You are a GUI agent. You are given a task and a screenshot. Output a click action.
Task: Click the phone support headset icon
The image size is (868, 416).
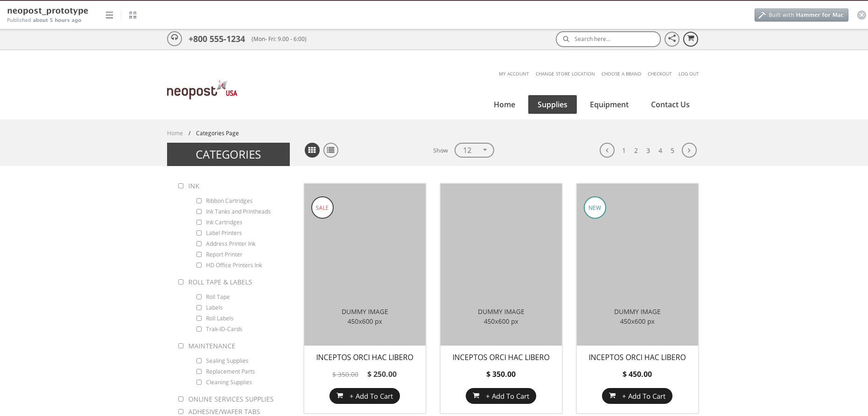(x=175, y=39)
